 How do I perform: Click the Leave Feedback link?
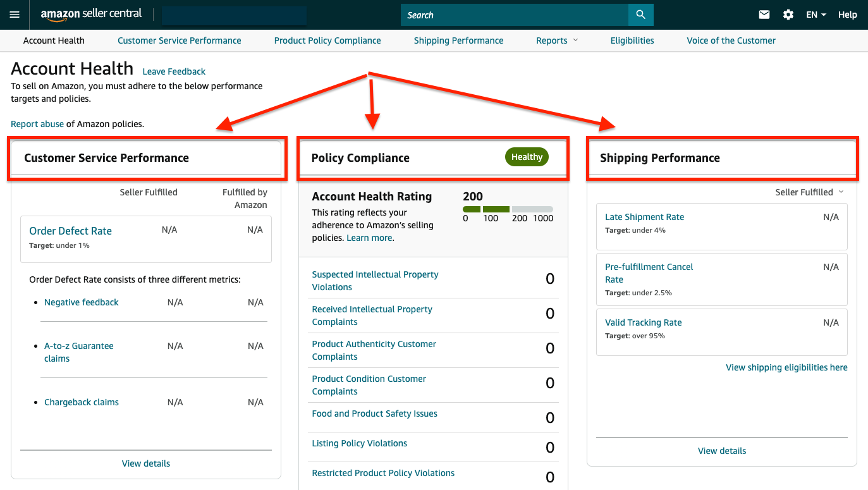point(174,71)
